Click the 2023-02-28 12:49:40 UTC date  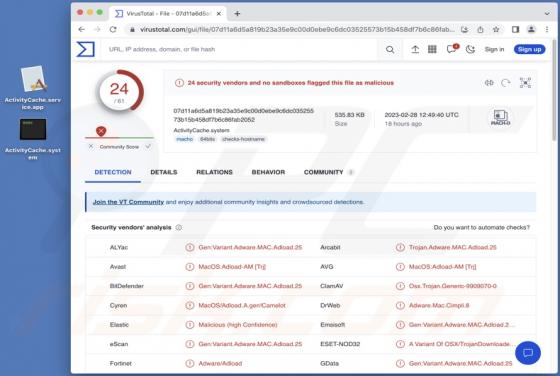point(421,115)
